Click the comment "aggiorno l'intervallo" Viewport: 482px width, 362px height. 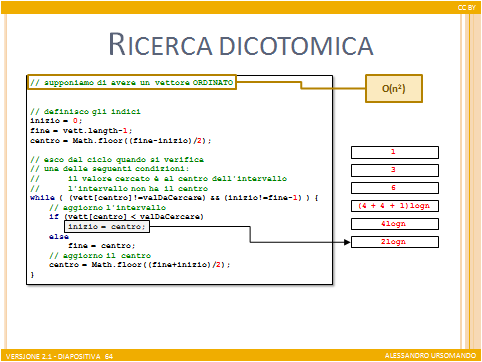[x=107, y=207]
